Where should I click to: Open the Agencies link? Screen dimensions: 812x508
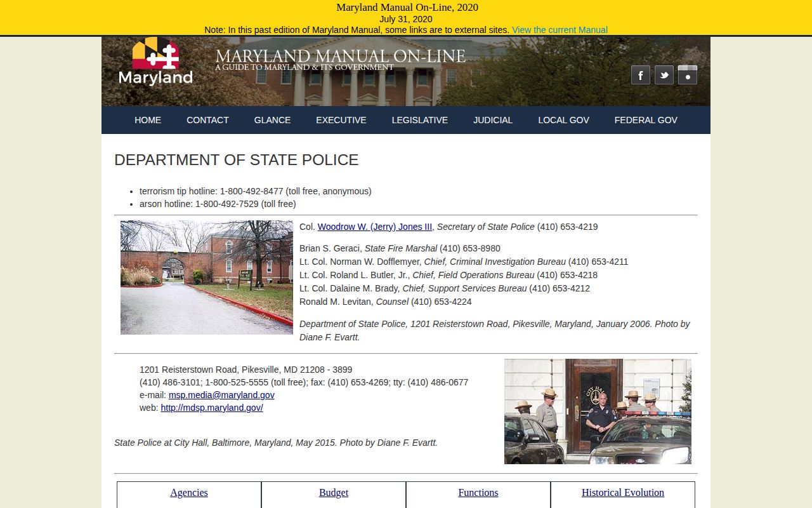(189, 493)
